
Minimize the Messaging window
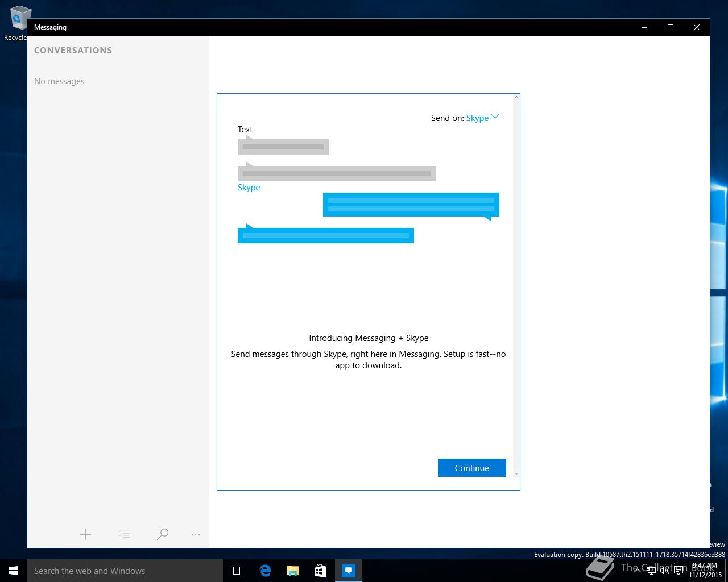click(x=644, y=27)
